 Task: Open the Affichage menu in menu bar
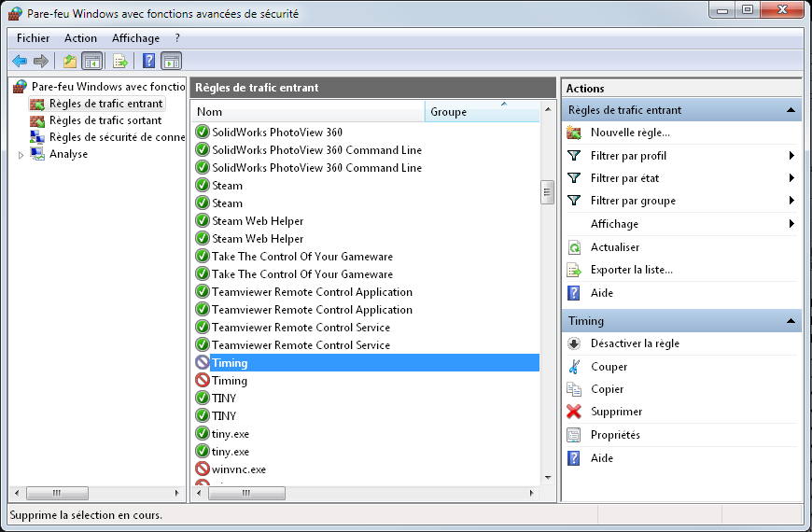(135, 38)
